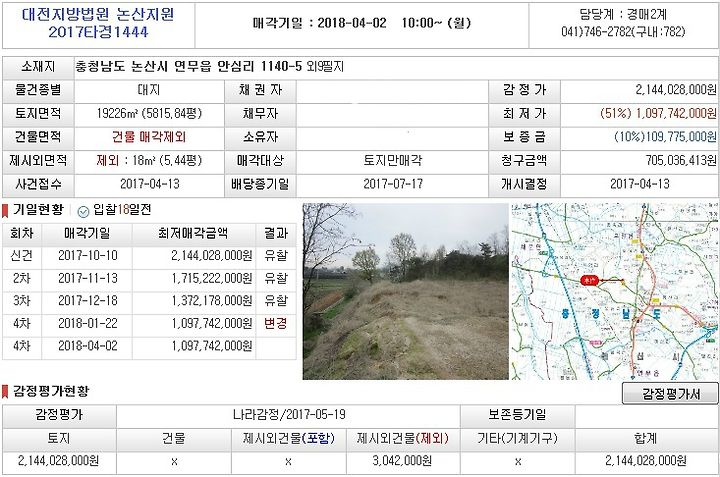Click the 매각기일 column header in 기일현황 table
The height and width of the screenshot is (477, 720).
coord(87,233)
